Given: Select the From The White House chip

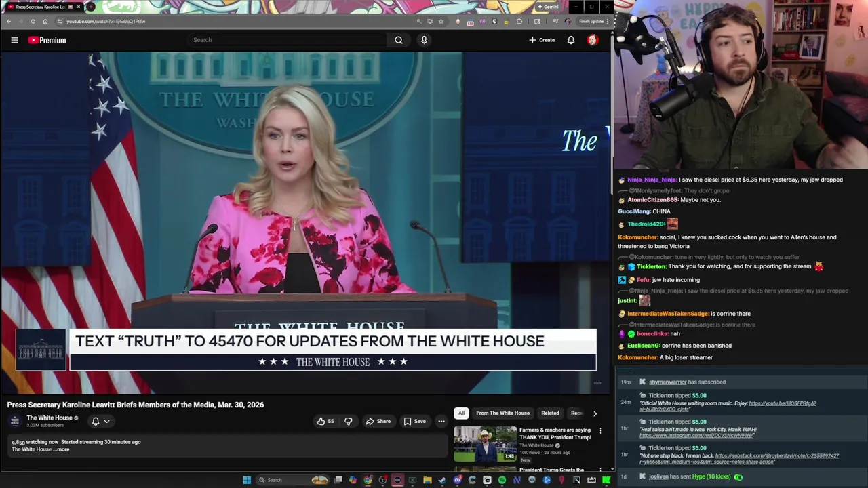Looking at the screenshot, I should (x=502, y=413).
